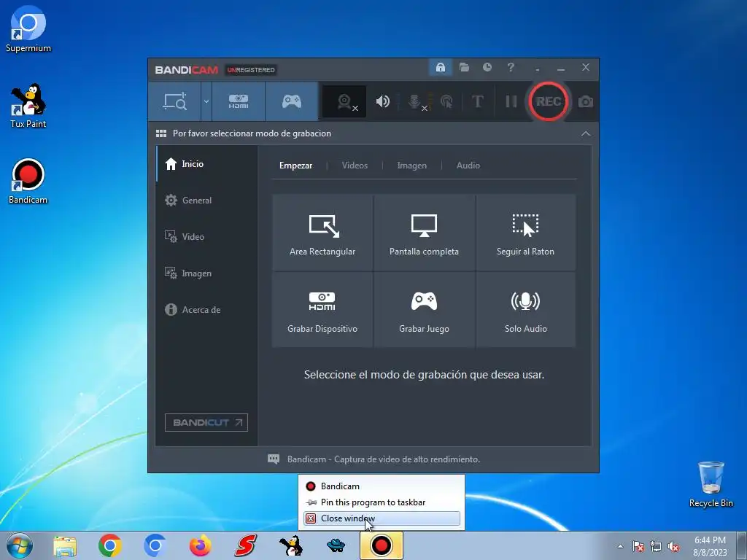This screenshot has height=560, width=747.
Task: Open Tux Paint desktop shortcut
Action: pos(28,106)
